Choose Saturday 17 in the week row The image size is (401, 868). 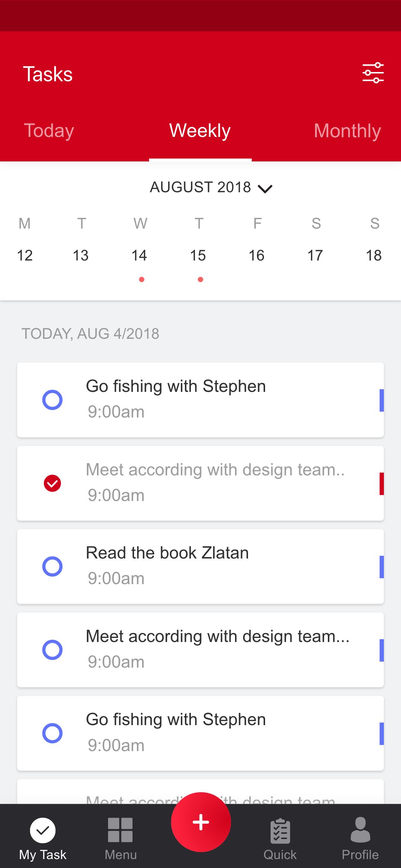315,255
